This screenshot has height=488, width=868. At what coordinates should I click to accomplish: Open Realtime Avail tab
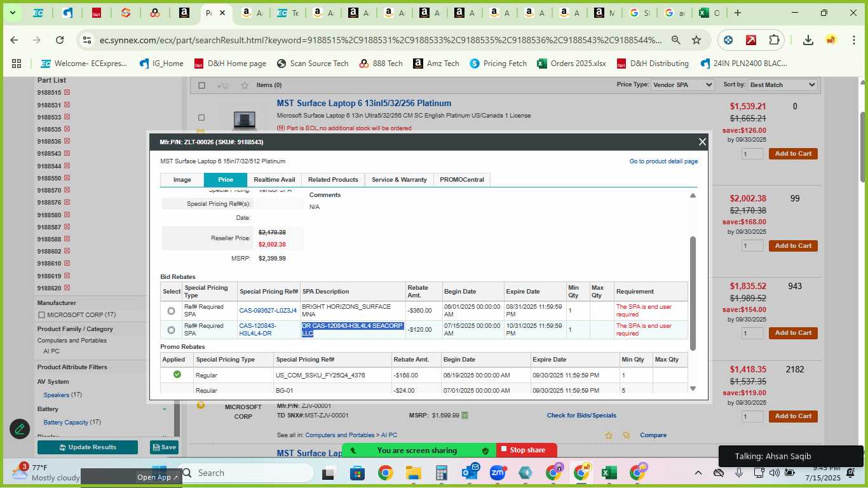click(275, 180)
